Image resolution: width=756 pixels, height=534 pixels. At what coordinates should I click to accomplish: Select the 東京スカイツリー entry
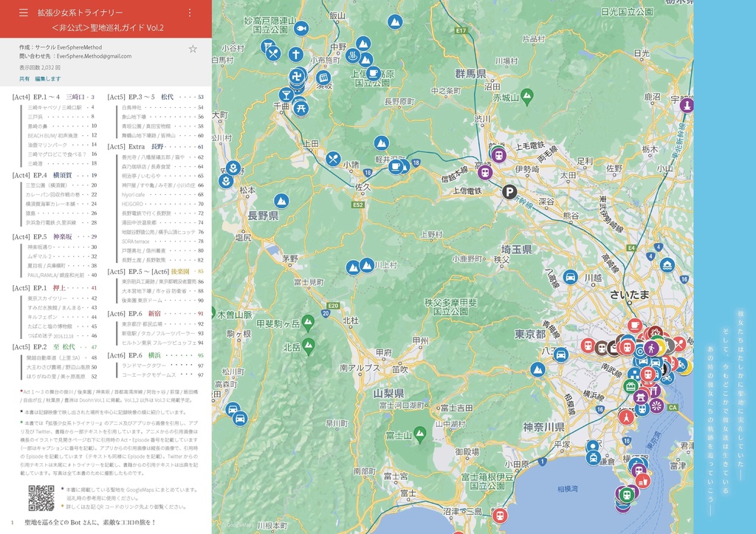point(62,298)
